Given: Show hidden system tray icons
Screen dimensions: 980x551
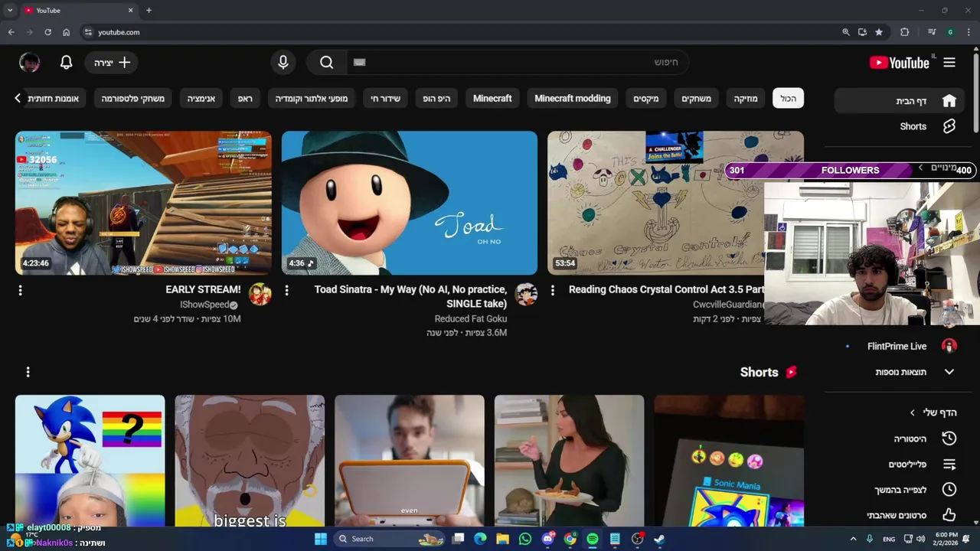Looking at the screenshot, I should (854, 539).
